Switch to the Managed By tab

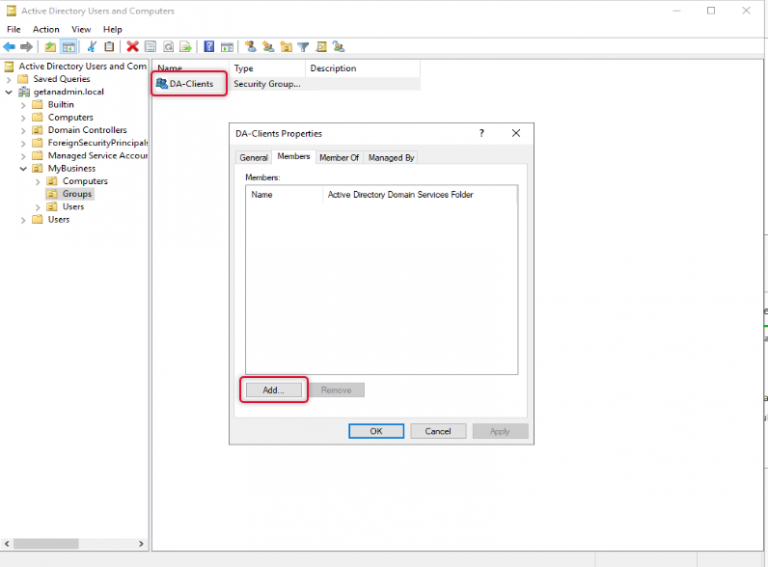click(x=391, y=158)
